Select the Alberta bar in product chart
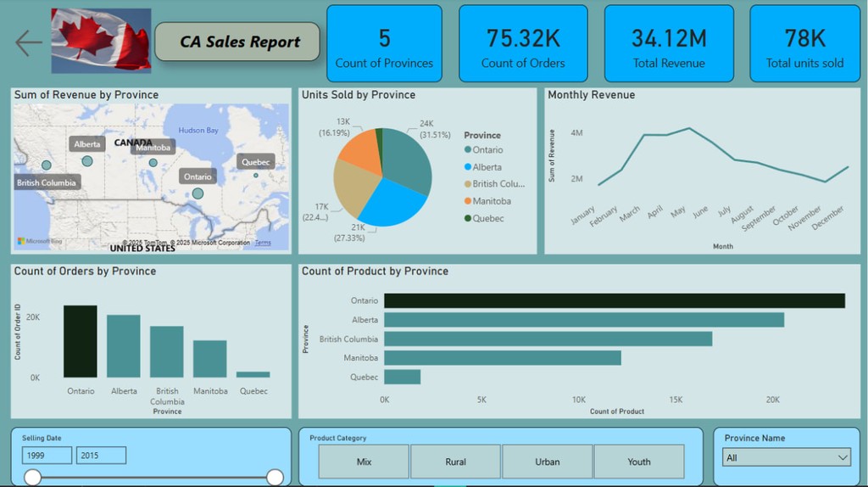Screen dimensions: 868x487 (x=583, y=320)
